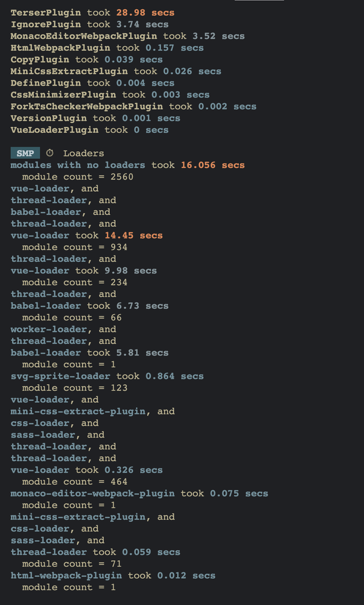
Task: Click the Loaders section heading
Action: tap(84, 154)
